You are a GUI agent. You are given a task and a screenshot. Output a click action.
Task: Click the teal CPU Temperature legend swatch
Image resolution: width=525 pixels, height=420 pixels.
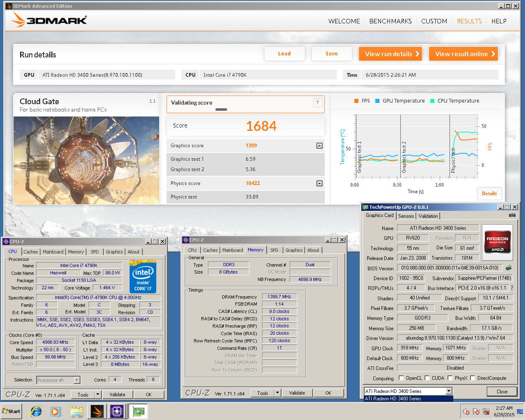click(x=432, y=101)
